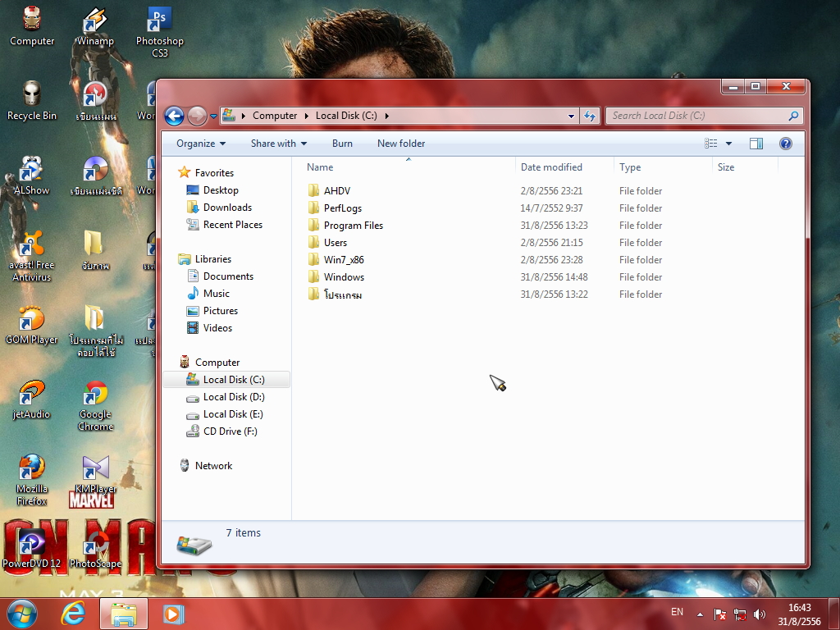Click Computer in the address breadcrumb

(x=274, y=116)
